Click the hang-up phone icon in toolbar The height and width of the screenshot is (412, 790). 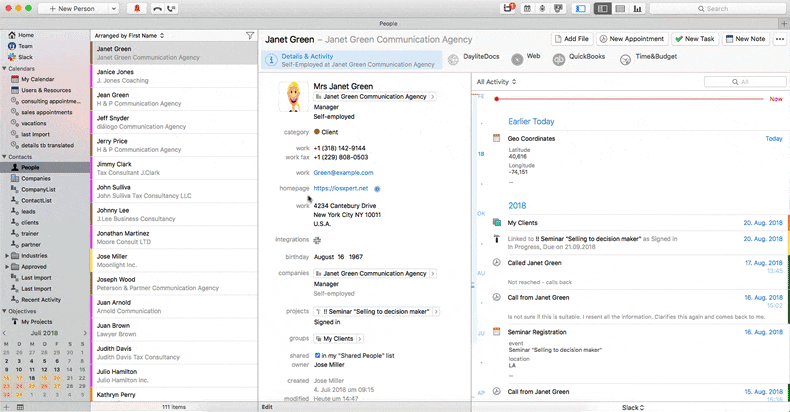(x=157, y=9)
